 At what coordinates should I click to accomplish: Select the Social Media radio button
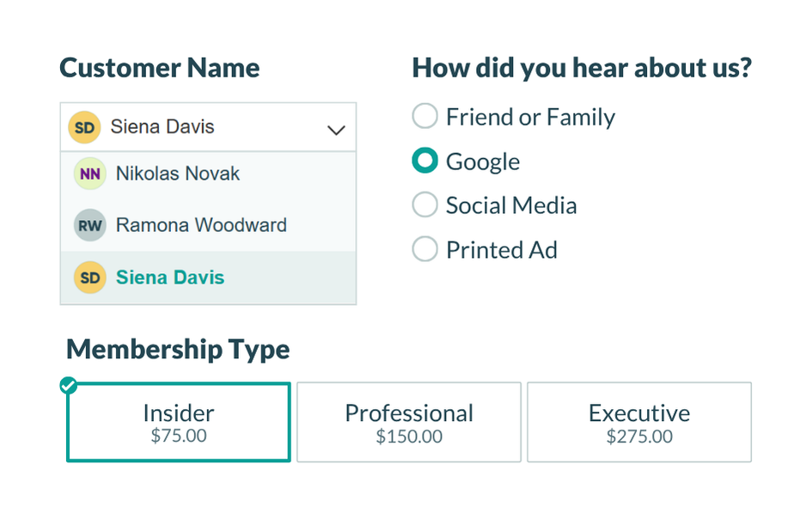[x=424, y=205]
